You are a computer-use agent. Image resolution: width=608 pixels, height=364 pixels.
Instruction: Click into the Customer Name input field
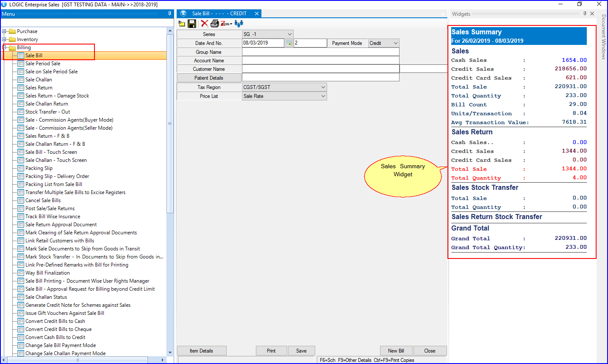[320, 69]
